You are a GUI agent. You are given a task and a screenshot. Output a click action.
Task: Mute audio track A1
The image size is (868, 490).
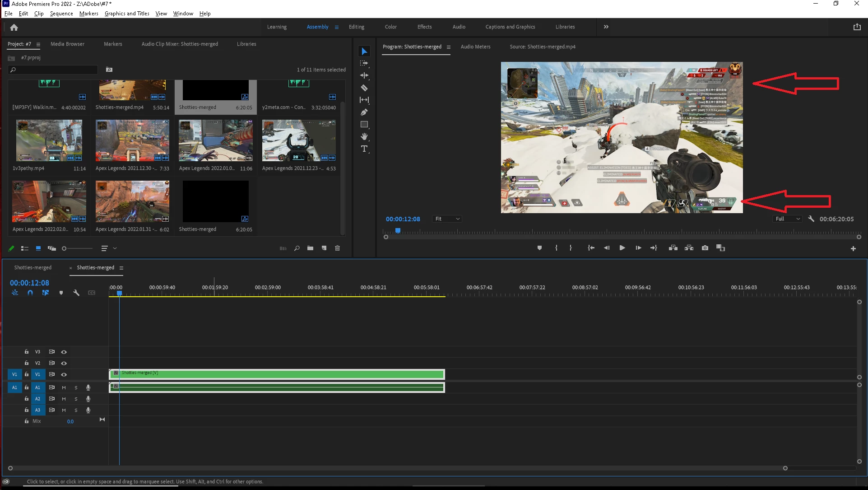64,387
